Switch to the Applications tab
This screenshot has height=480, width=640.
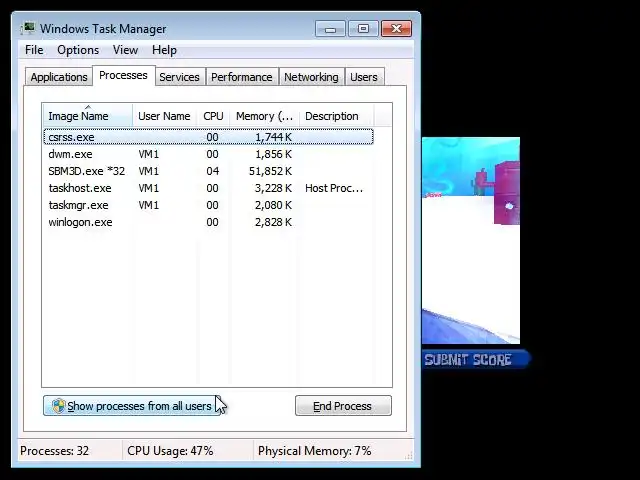tap(59, 77)
